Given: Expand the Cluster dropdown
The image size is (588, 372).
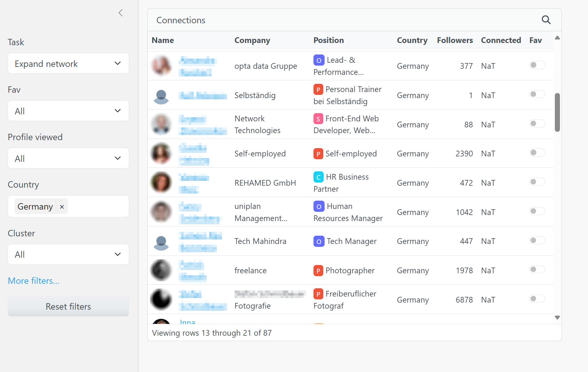Looking at the screenshot, I should click(68, 254).
